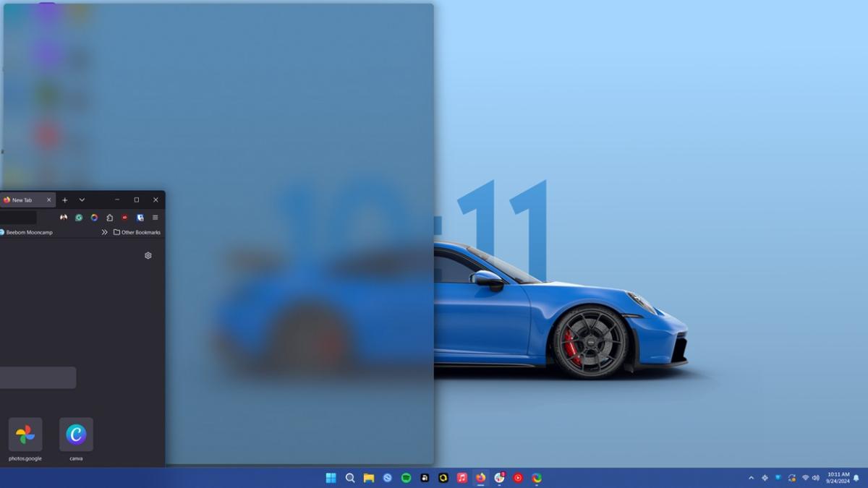
Task: Open the green extension icon in the toolbar
Action: [x=79, y=217]
